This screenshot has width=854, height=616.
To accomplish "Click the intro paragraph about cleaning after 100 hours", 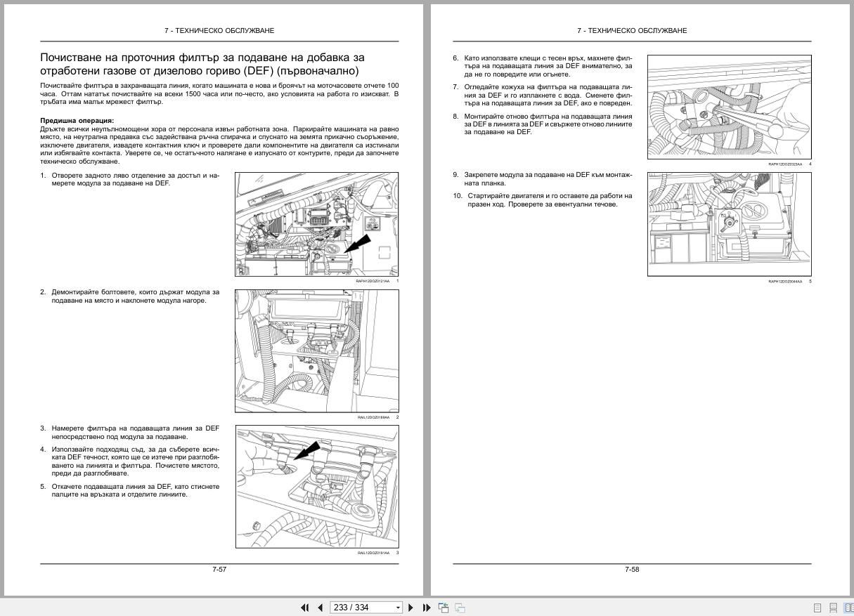I will (x=219, y=93).
